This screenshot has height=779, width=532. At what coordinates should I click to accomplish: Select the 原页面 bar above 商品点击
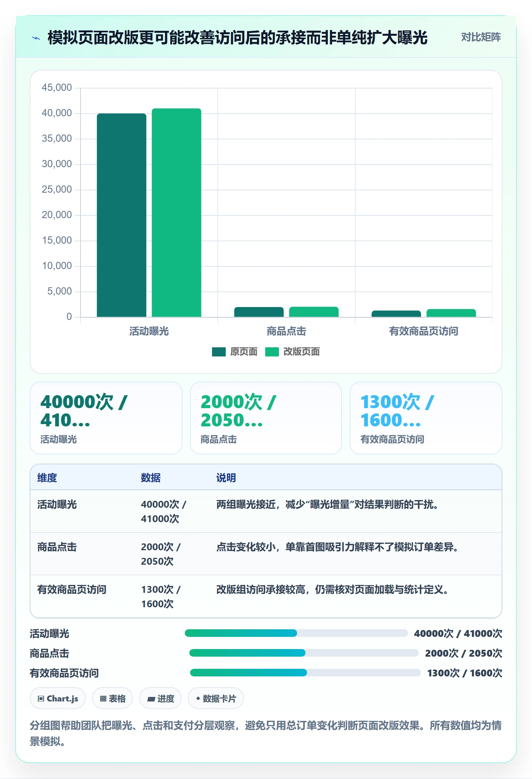click(x=259, y=312)
